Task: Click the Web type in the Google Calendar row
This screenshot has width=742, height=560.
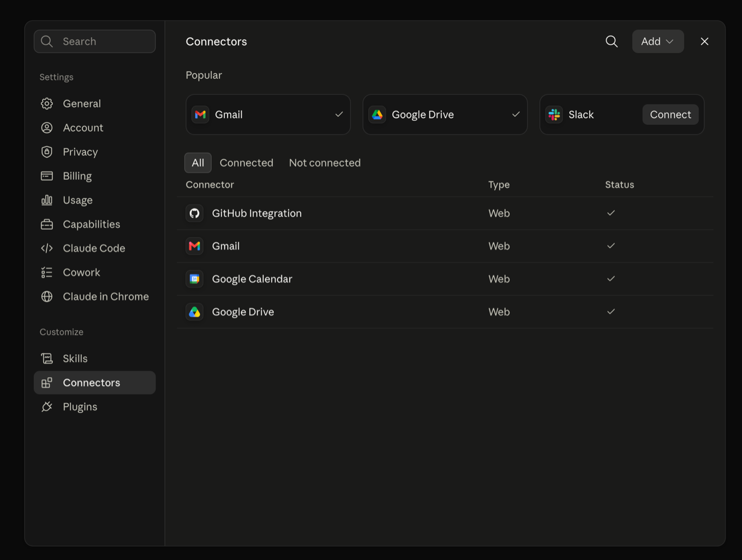Action: (x=499, y=279)
